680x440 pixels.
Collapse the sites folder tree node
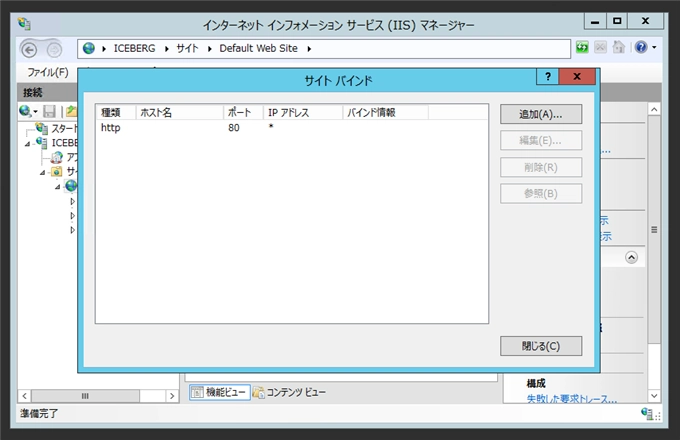[42, 172]
